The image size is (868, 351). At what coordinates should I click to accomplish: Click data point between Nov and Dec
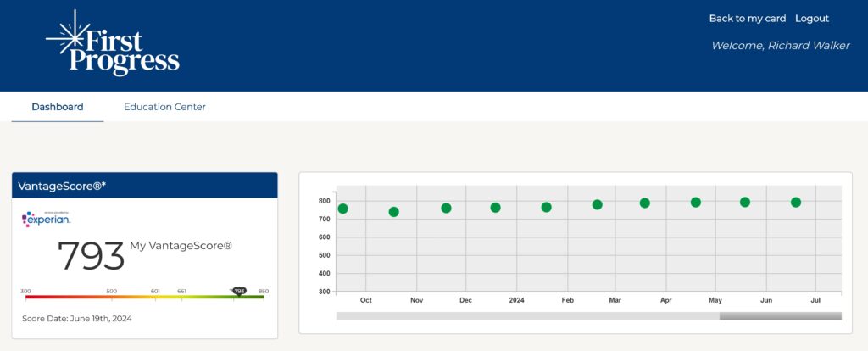pos(446,208)
